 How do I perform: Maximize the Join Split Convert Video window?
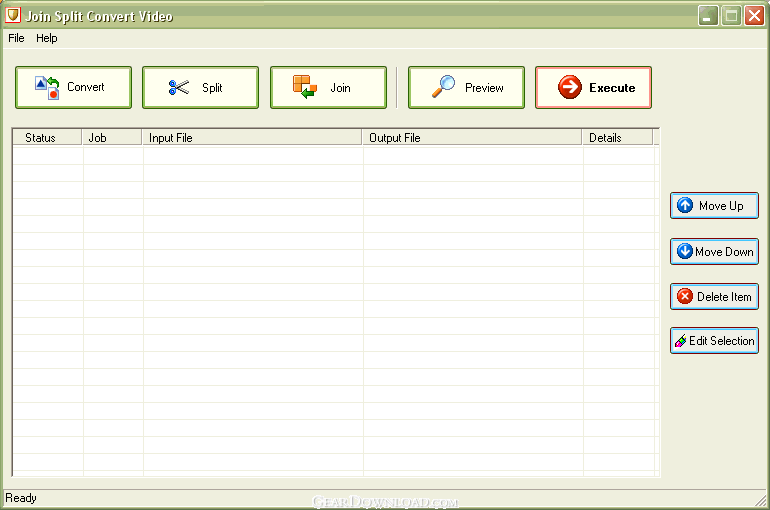(731, 16)
